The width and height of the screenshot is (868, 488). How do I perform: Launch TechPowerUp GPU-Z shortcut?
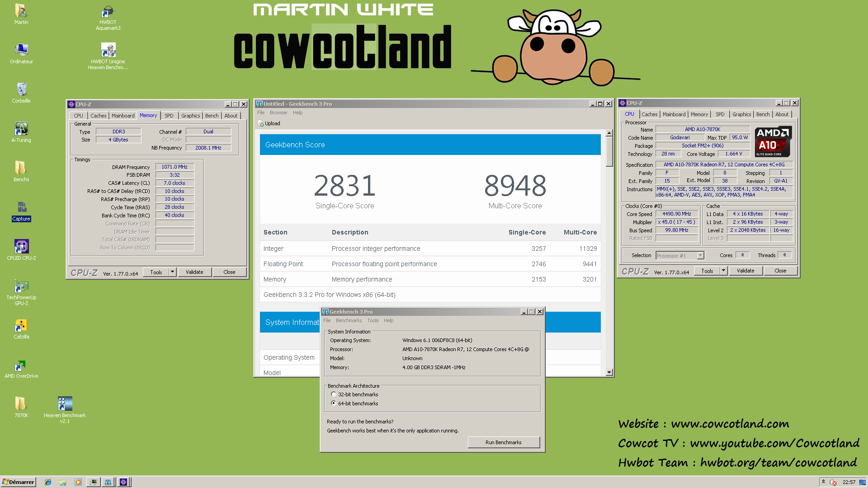click(21, 292)
